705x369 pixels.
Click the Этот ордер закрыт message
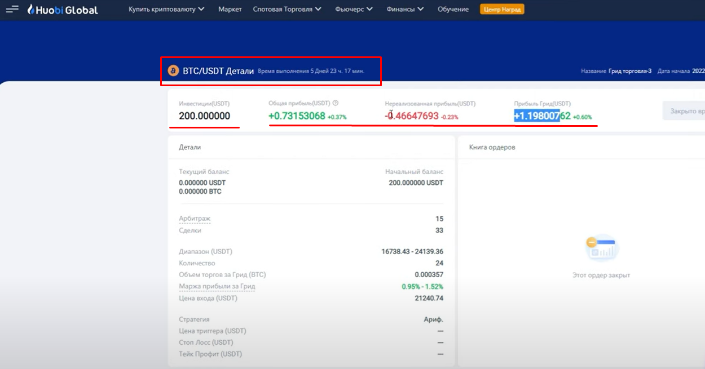[601, 275]
